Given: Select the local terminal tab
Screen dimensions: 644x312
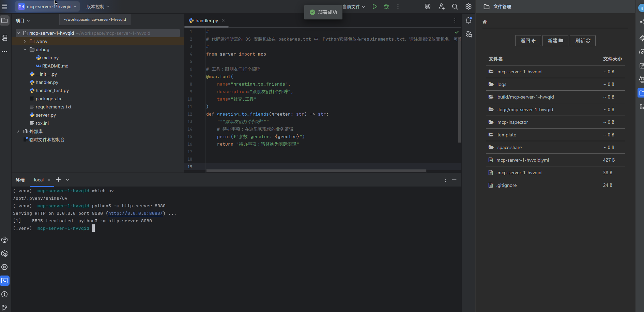Looking at the screenshot, I should pos(39,180).
